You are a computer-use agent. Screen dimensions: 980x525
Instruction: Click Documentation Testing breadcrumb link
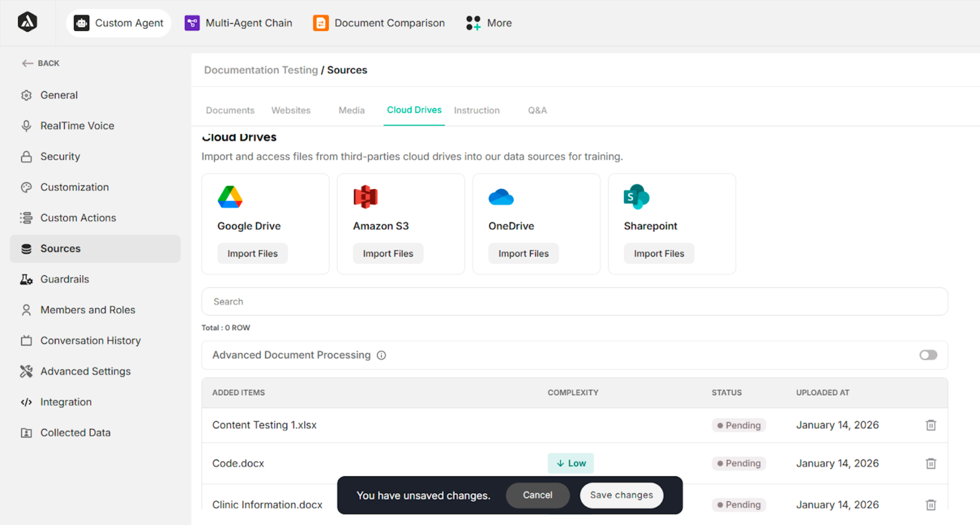(261, 70)
